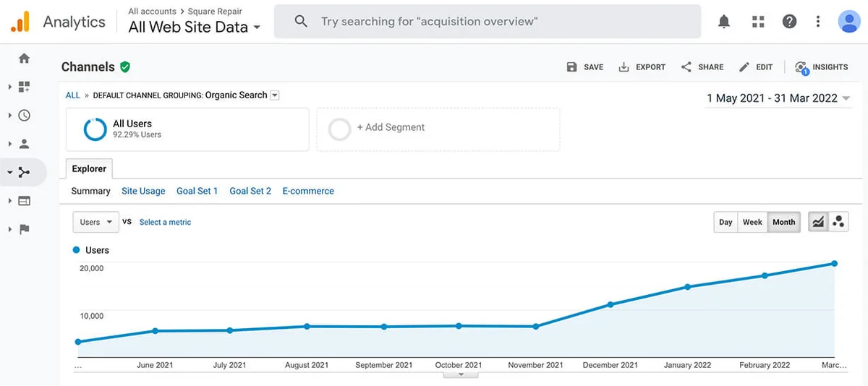
Task: Open Customisation dashboards sidebar icon
Action: pyautogui.click(x=24, y=87)
